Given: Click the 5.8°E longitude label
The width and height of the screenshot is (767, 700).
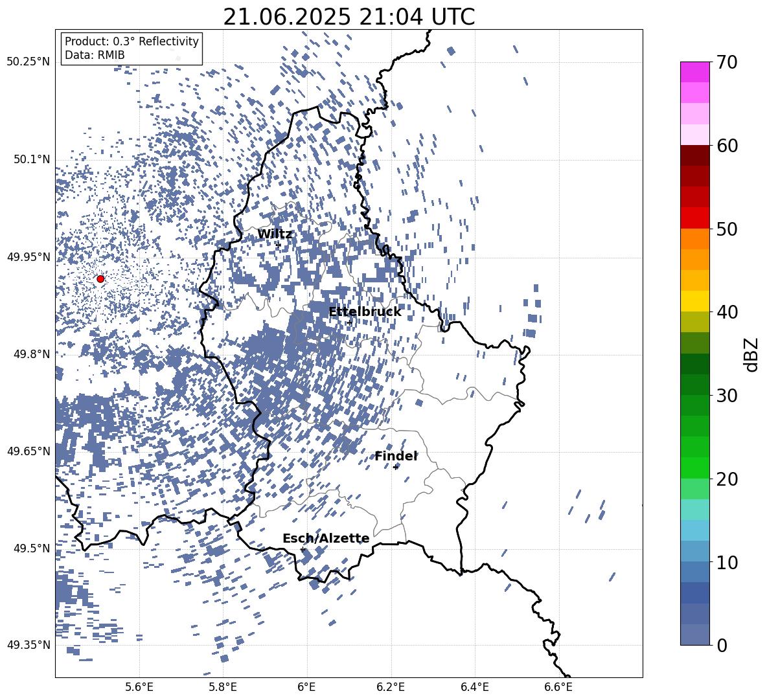Looking at the screenshot, I should (x=223, y=687).
